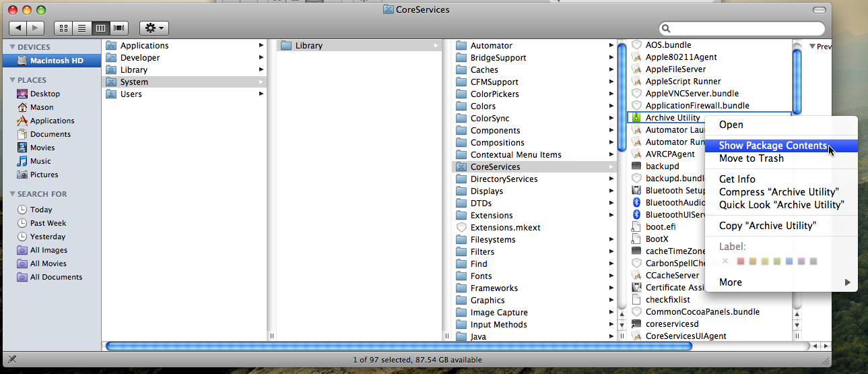Screen dimensions: 868x374
Task: Collapse the Preview disclosure triangle
Action: (812, 46)
